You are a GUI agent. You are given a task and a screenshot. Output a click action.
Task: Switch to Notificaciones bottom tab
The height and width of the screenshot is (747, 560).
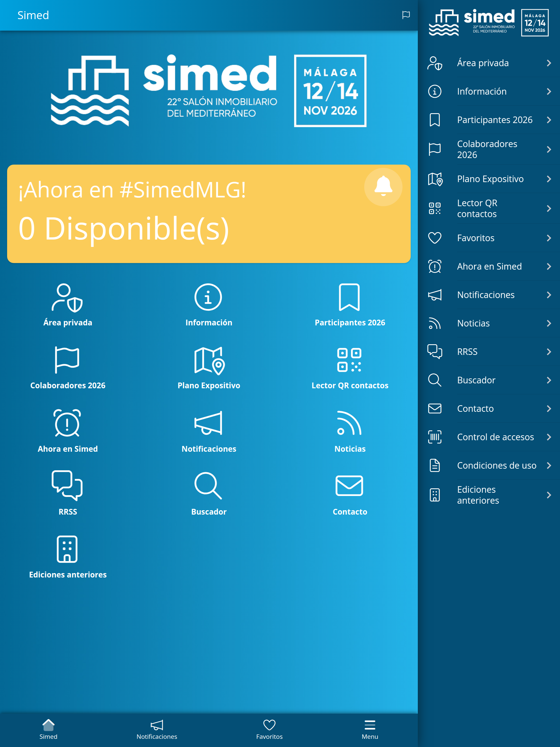coord(157,730)
